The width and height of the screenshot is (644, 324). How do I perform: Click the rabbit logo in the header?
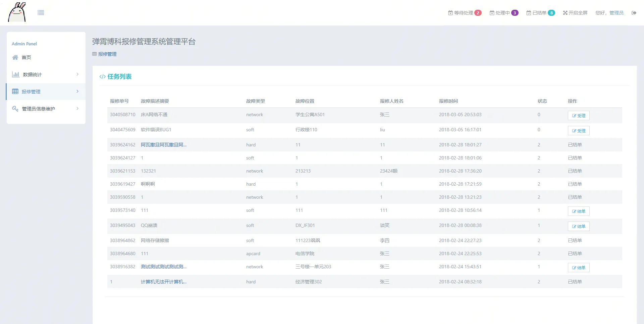tap(17, 12)
